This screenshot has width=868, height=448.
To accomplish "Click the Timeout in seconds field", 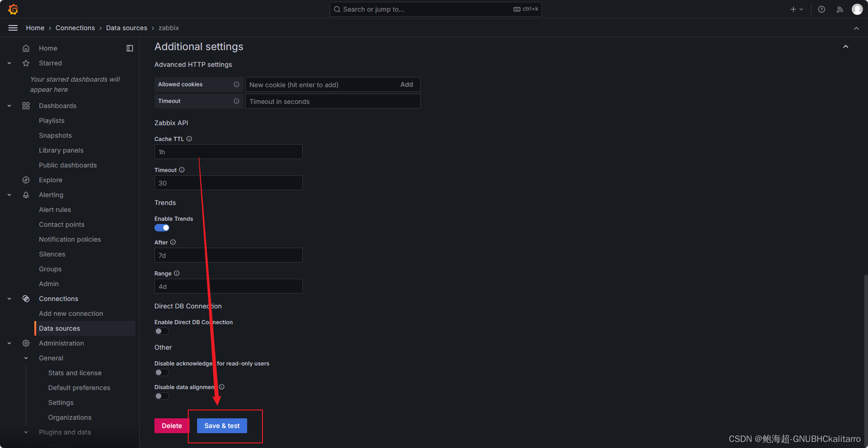I will pyautogui.click(x=332, y=101).
